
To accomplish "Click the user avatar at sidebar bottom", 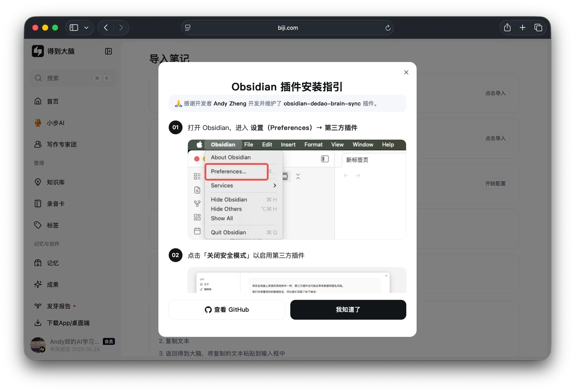I will [x=38, y=345].
